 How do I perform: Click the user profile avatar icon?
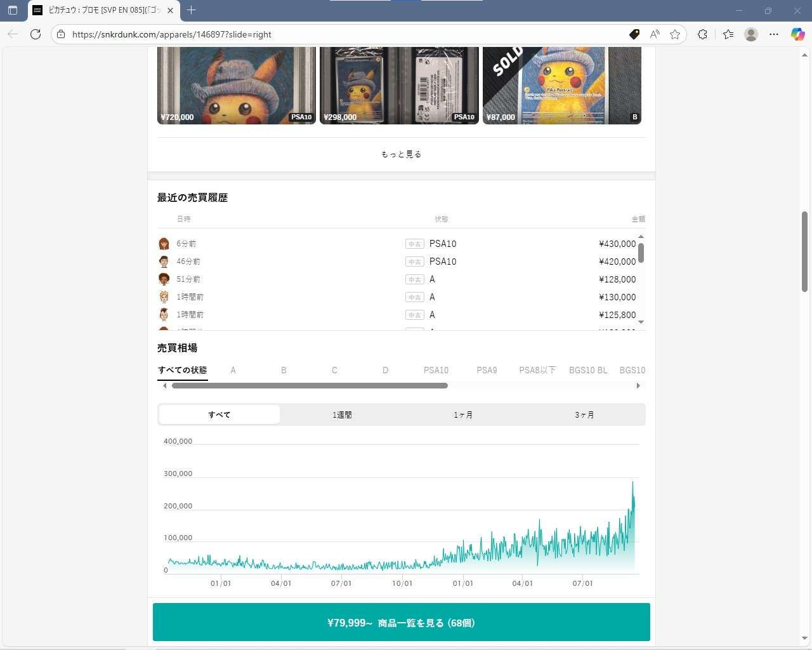751,34
